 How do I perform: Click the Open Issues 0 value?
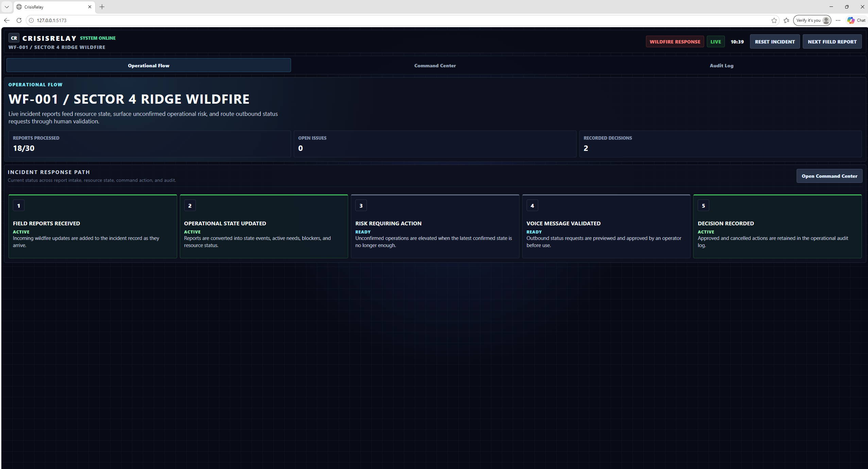pos(301,148)
